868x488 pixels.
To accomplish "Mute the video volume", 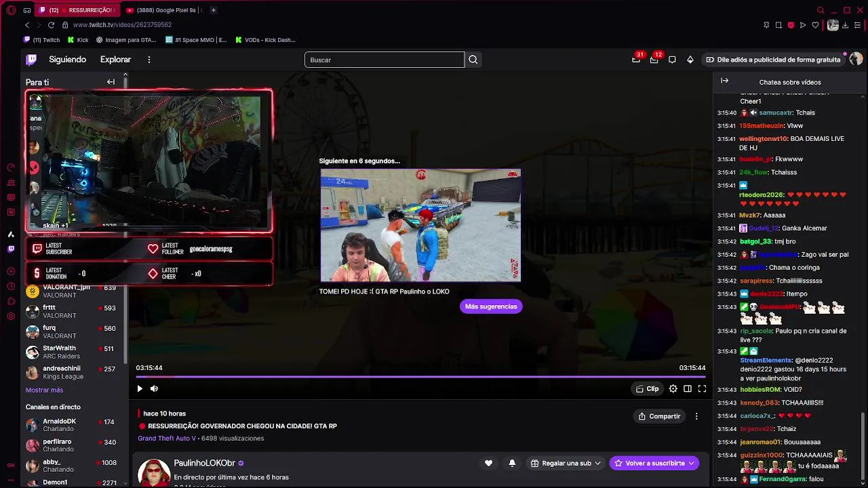I will point(154,388).
